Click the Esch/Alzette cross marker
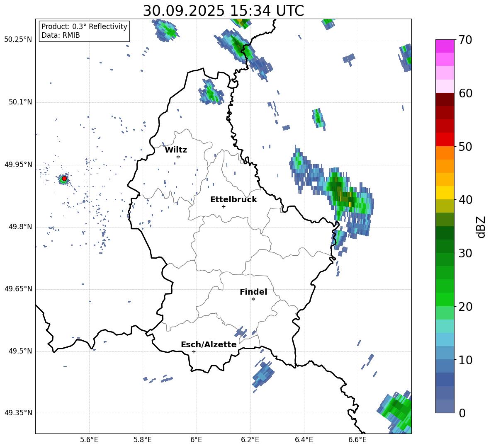 click(194, 351)
